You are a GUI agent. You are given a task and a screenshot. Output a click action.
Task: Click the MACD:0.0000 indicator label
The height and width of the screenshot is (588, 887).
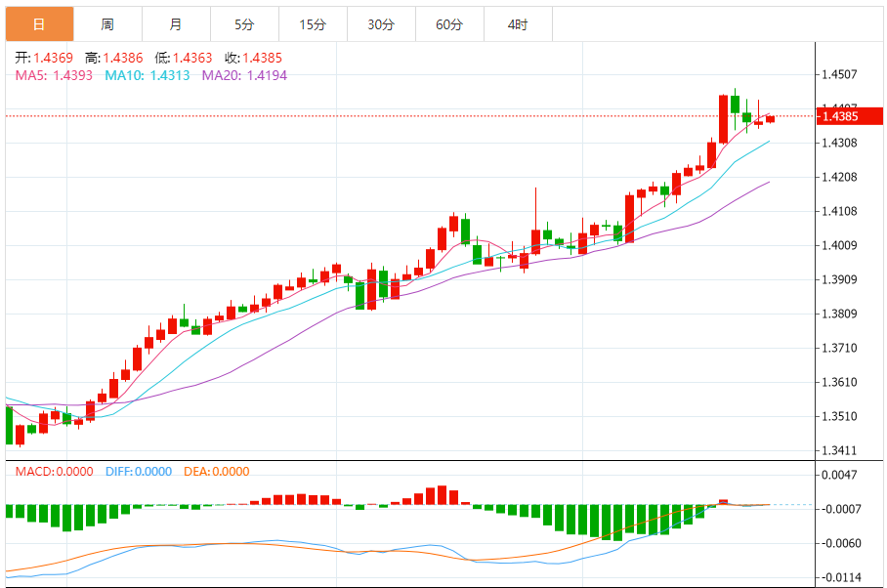55,472
